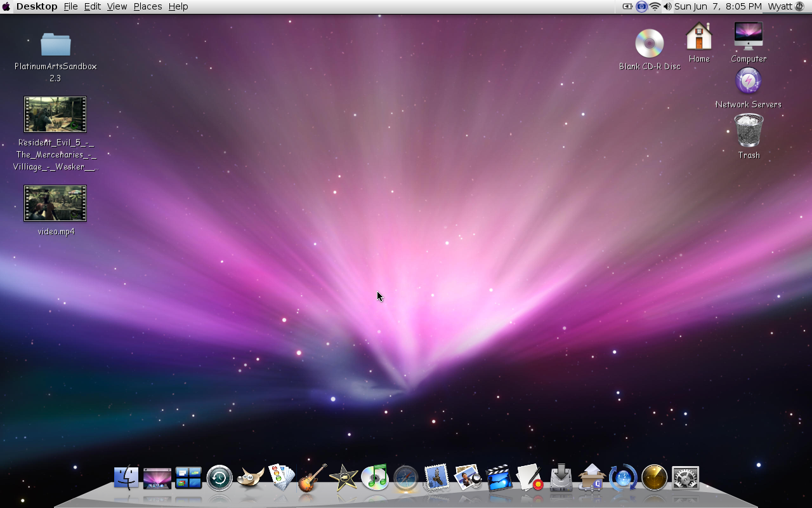Launch the text editor with red record dot
812x508 pixels.
tap(530, 478)
